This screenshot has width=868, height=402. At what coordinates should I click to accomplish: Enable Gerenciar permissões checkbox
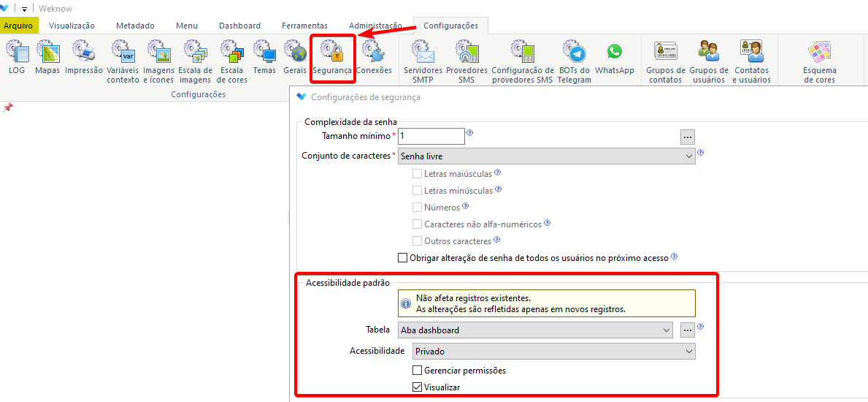[418, 370]
